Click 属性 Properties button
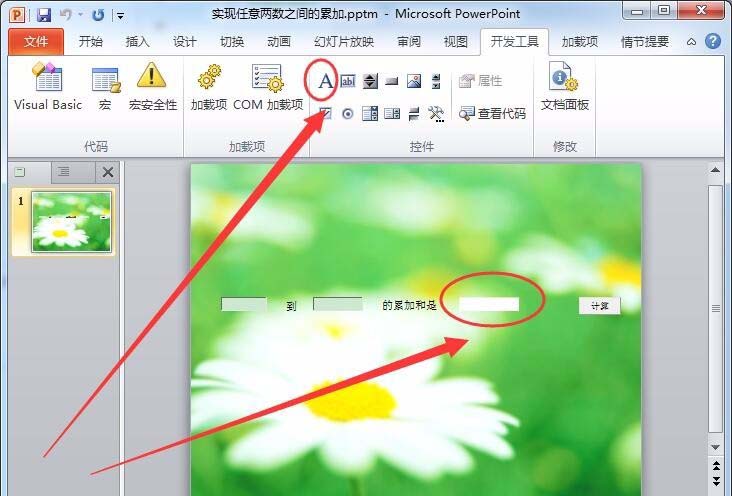732x496 pixels. tap(480, 81)
